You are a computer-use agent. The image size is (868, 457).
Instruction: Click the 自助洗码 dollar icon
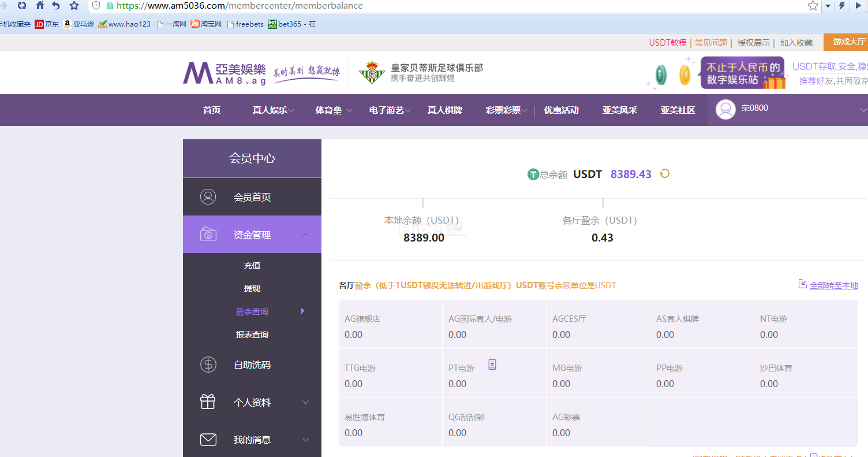[208, 365]
